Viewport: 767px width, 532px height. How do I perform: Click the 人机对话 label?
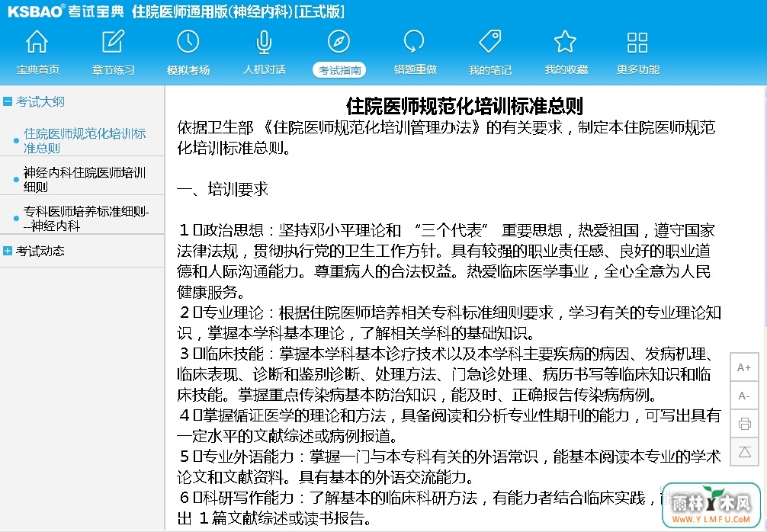264,69
